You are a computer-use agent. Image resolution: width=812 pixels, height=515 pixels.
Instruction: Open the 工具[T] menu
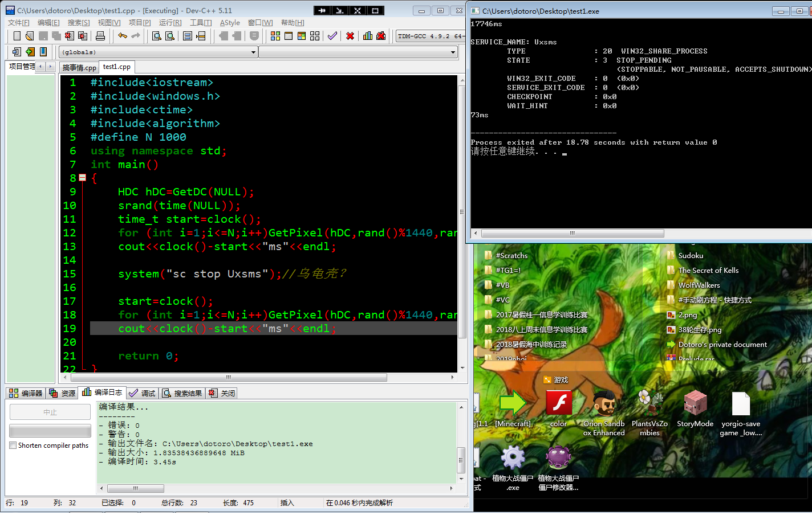pyautogui.click(x=201, y=23)
